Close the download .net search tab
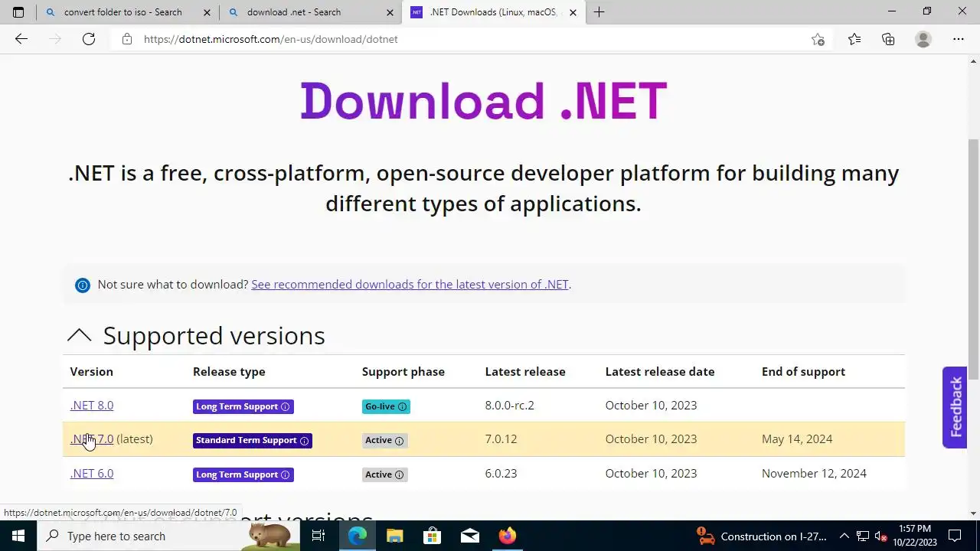This screenshot has width=980, height=551. click(390, 12)
